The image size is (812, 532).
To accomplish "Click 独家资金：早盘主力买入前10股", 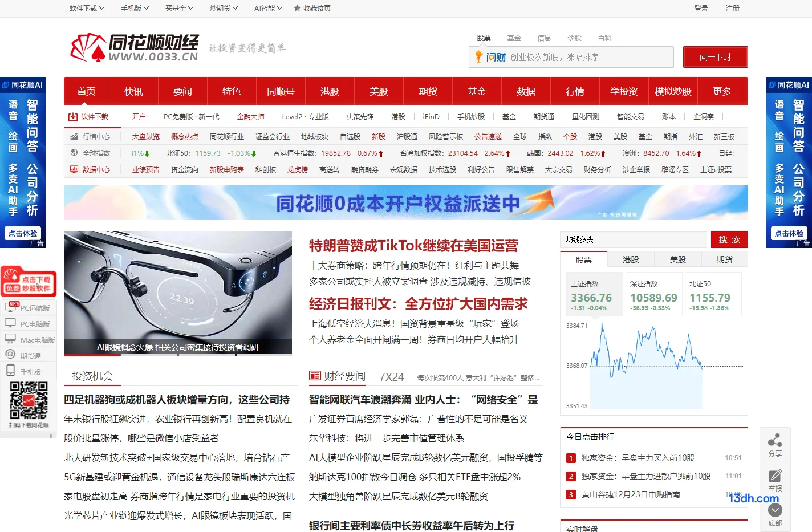I will click(638, 458).
